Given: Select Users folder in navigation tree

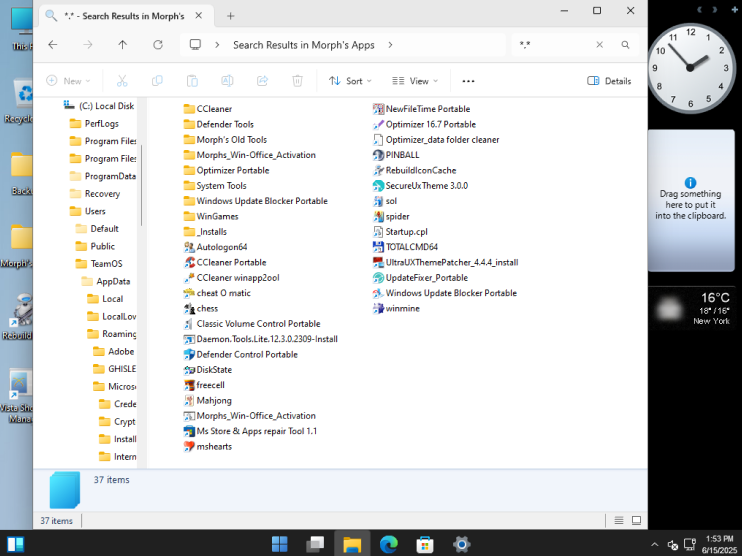Looking at the screenshot, I should [x=88, y=211].
